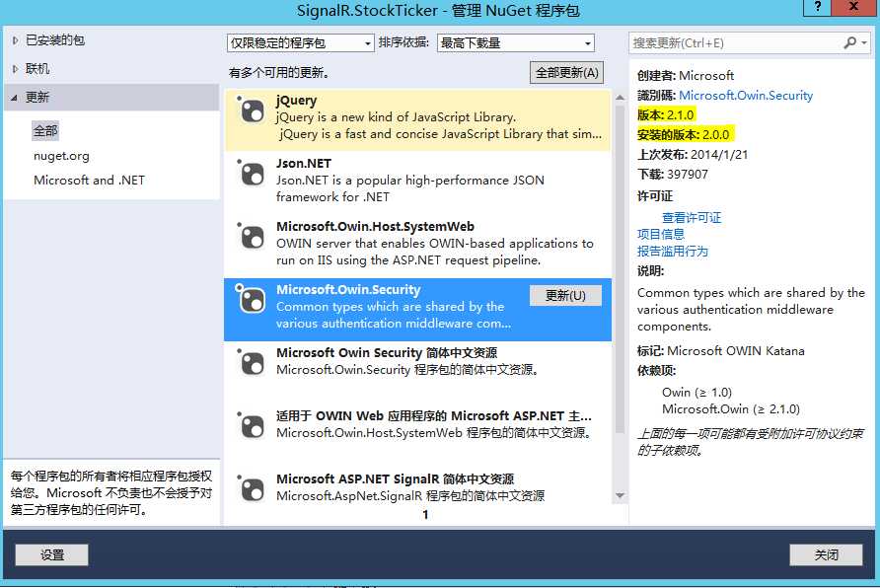Select the Json.NET package title
The height and width of the screenshot is (588, 880).
304,163
